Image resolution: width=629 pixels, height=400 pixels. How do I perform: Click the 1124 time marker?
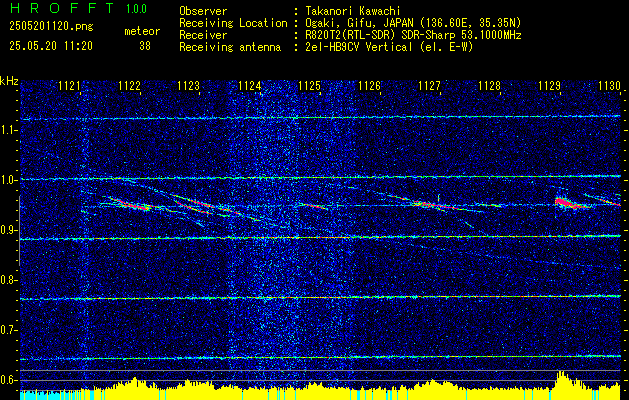[x=250, y=85]
